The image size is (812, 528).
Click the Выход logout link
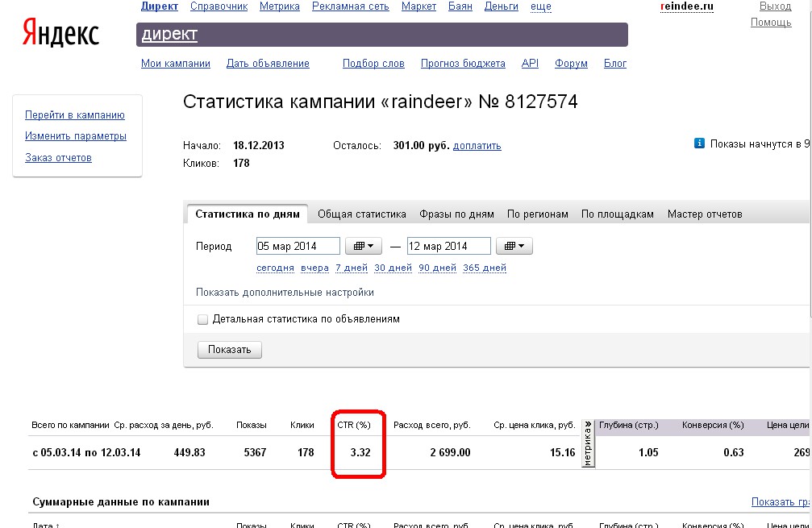pyautogui.click(x=775, y=6)
